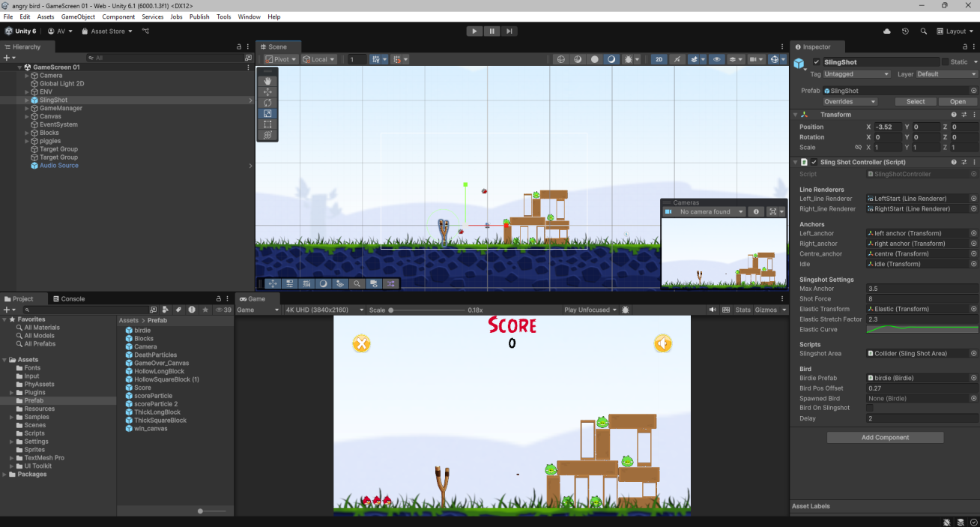The height and width of the screenshot is (527, 980).
Task: Open object picker for Slingshot Area field
Action: click(973, 353)
